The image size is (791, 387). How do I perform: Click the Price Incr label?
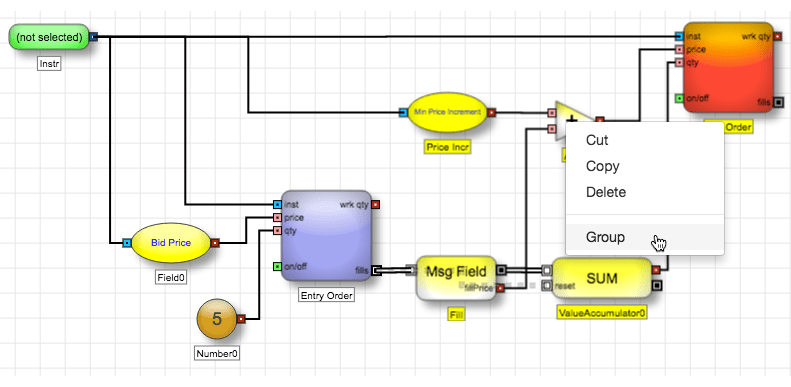[447, 147]
